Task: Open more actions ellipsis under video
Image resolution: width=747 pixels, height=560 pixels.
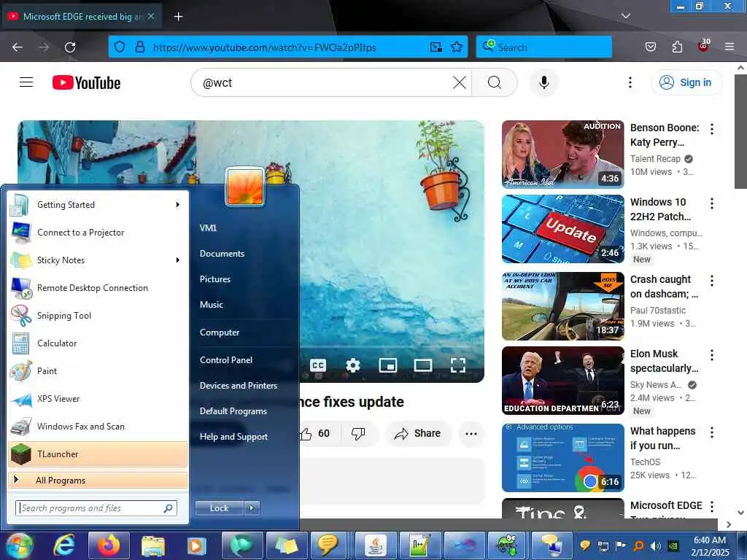Action: [471, 433]
